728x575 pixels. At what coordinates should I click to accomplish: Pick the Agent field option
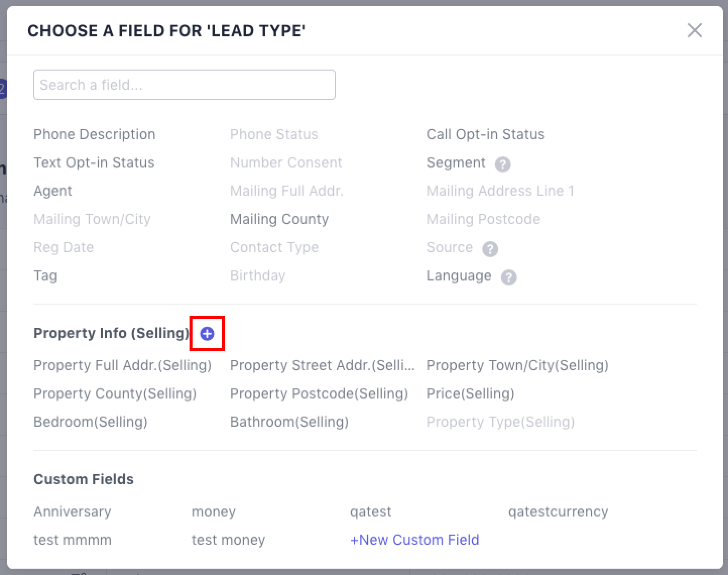pyautogui.click(x=53, y=191)
